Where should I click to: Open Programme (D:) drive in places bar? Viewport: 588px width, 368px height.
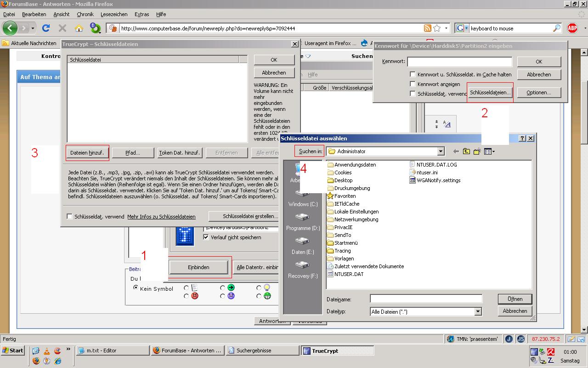point(303,222)
